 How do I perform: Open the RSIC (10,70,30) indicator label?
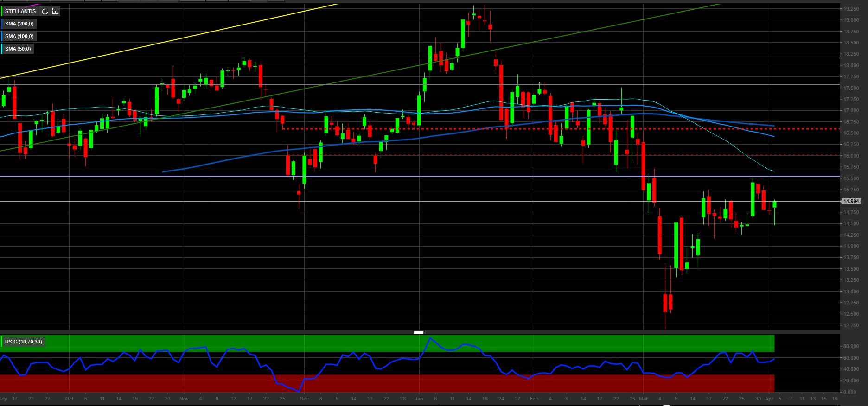click(23, 342)
